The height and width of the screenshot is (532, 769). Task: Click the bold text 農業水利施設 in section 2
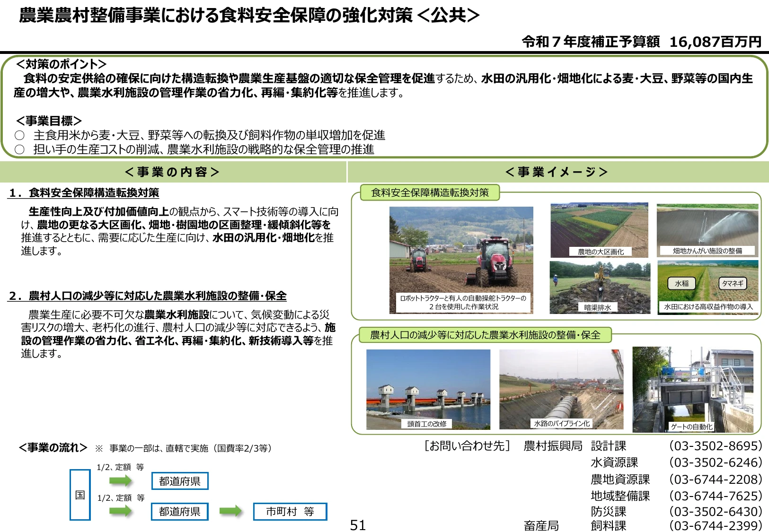tap(177, 315)
